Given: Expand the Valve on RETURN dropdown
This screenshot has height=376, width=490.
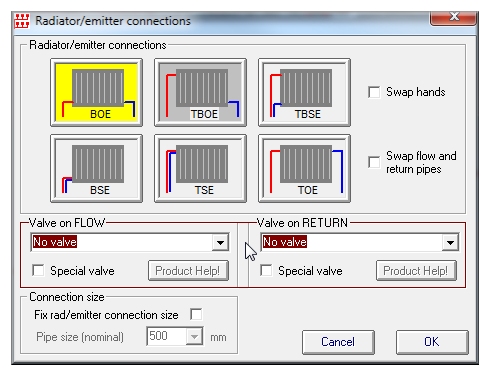Looking at the screenshot, I should click(450, 242).
